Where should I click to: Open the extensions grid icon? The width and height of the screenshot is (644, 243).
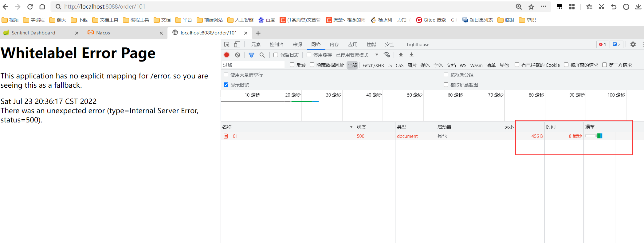click(x=572, y=6)
